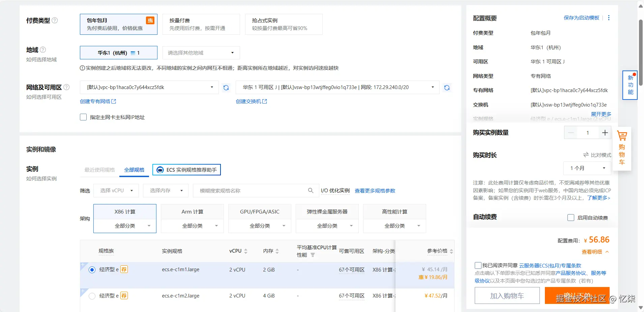Screen dimensions: 644x312
Task: Sort table by 内存 column
Action: 277,251
